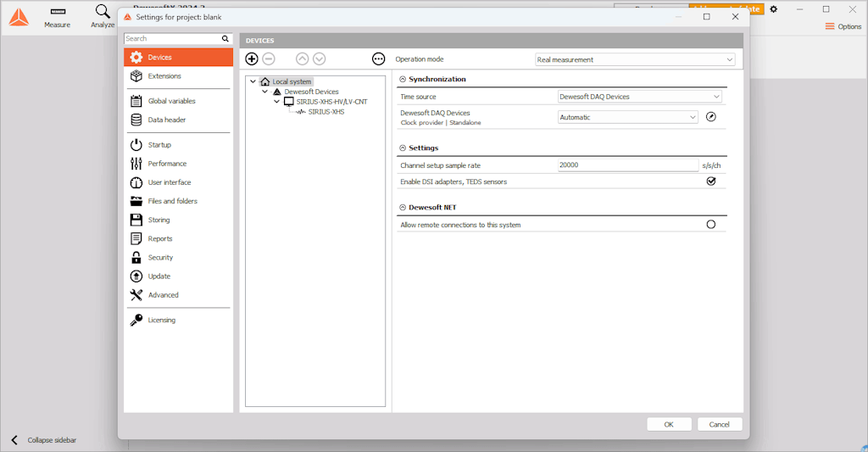Move device down with down arrow icon
This screenshot has width=868, height=452.
click(x=320, y=59)
